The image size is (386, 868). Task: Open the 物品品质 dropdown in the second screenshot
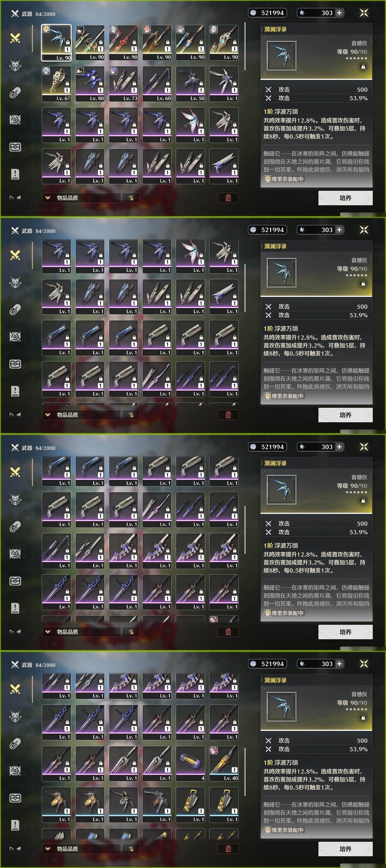[81, 415]
